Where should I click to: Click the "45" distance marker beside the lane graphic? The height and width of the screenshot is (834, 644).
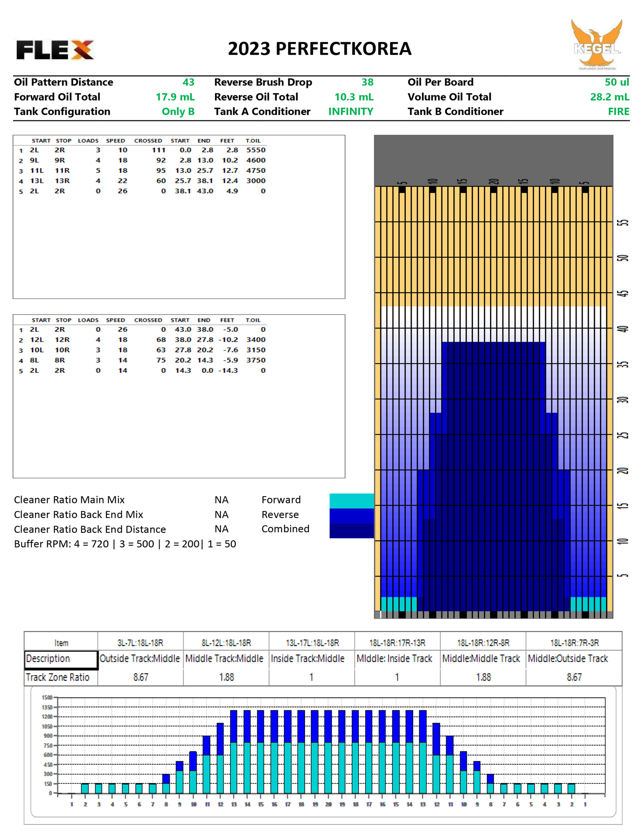pos(623,293)
